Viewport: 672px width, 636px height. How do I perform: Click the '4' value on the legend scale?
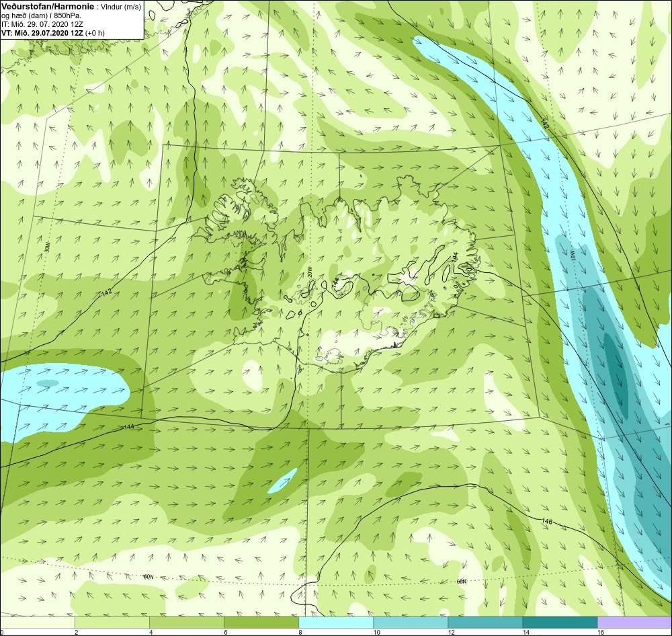point(151,632)
